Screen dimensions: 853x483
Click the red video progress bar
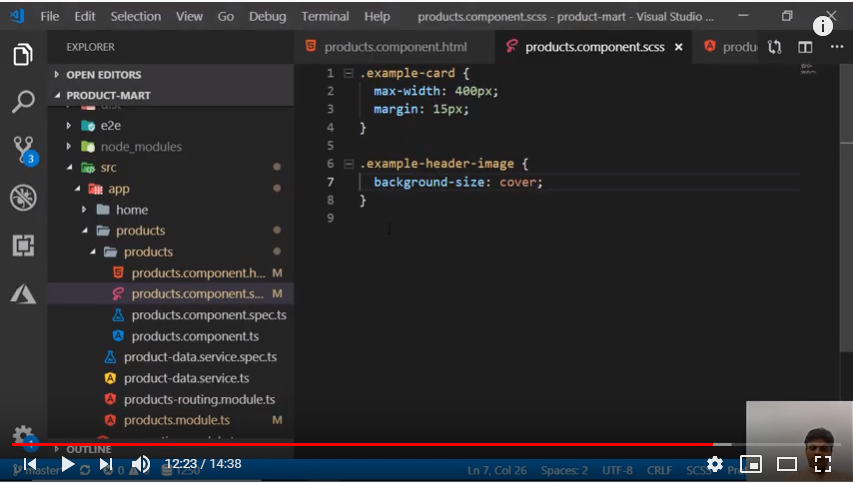coord(360,444)
